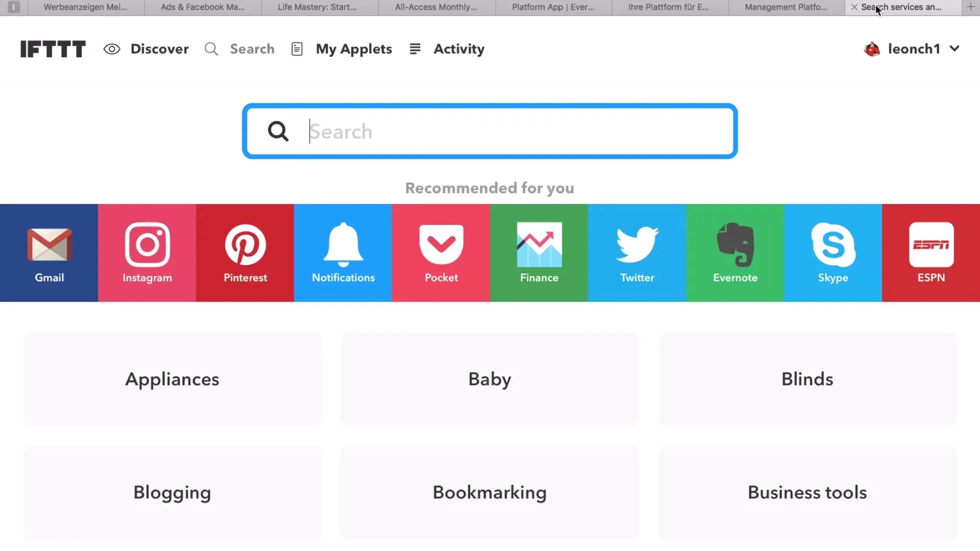The image size is (980, 551).
Task: Open the Instagram service icon
Action: pyautogui.click(x=148, y=253)
